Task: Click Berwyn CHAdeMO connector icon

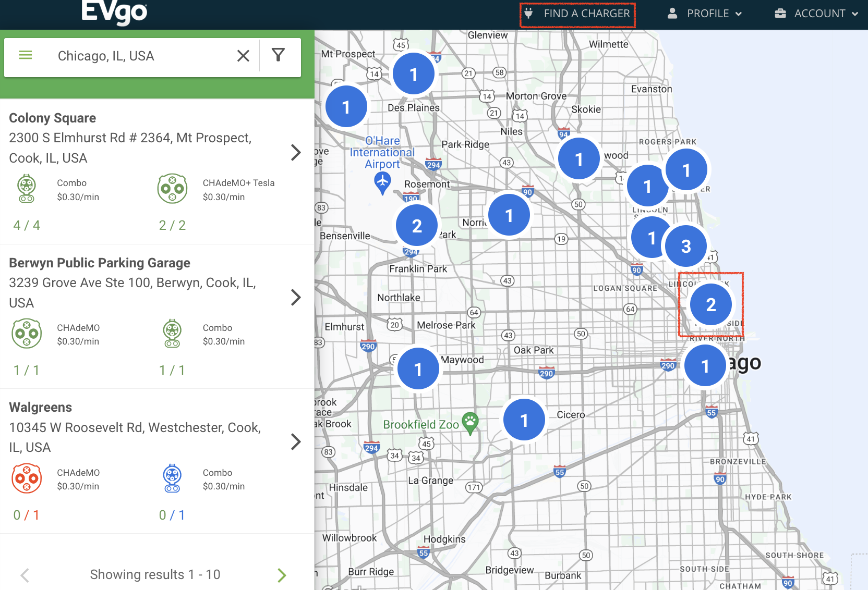Action: tap(27, 334)
